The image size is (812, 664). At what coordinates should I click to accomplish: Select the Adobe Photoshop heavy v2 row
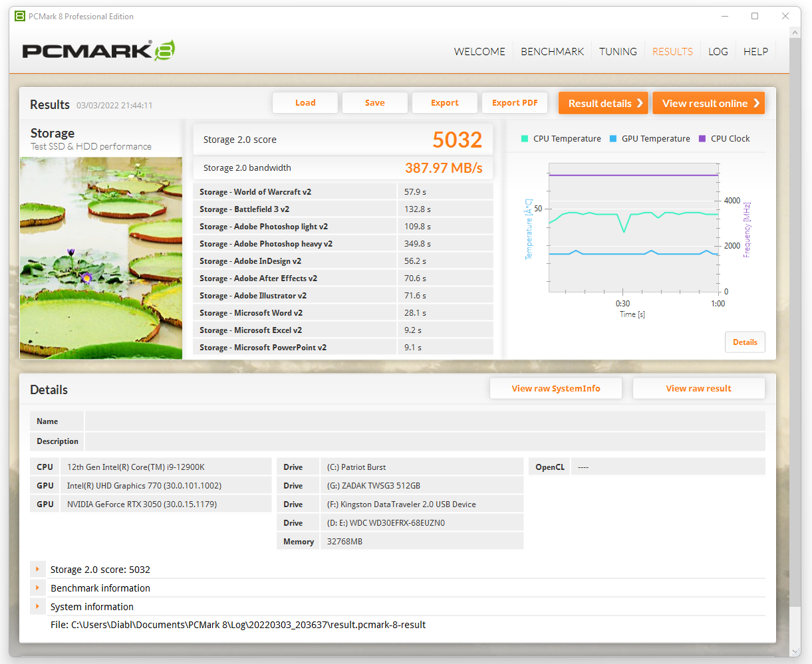click(343, 244)
